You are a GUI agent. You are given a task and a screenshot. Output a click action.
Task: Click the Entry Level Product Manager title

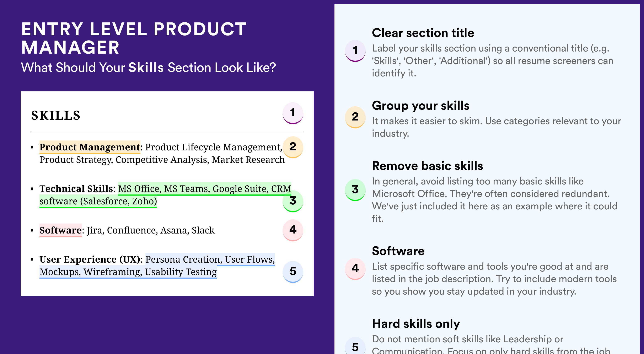tap(134, 38)
